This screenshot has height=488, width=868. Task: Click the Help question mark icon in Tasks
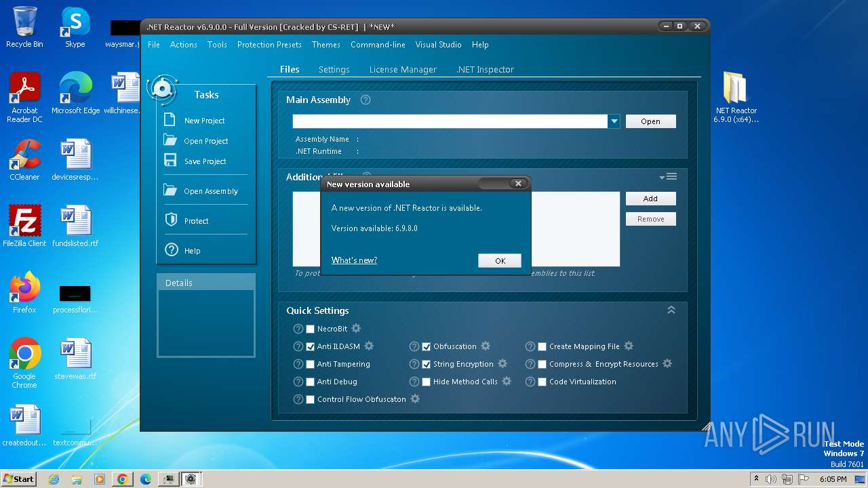click(x=171, y=250)
